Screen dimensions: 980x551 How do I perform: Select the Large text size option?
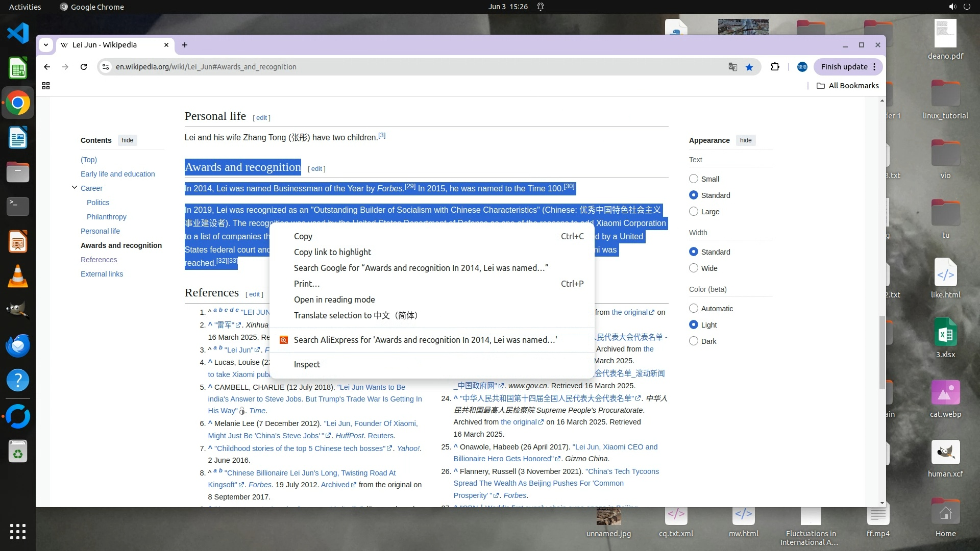point(693,211)
